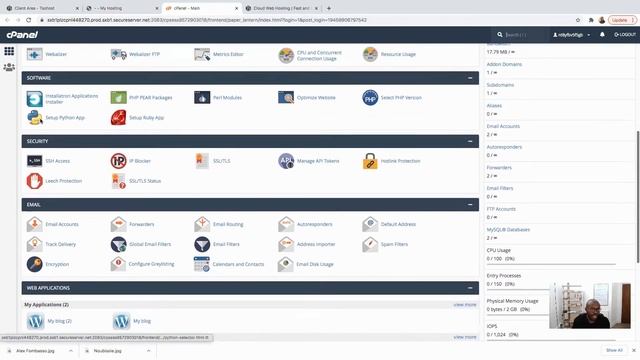640x360 pixels.
Task: Open the Optimize Website icon
Action: tap(286, 98)
